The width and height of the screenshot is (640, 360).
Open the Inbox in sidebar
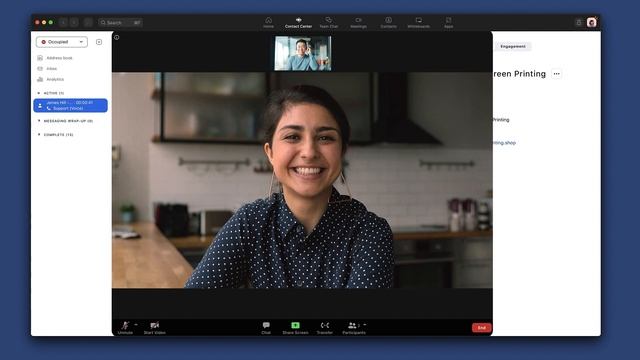click(x=47, y=69)
